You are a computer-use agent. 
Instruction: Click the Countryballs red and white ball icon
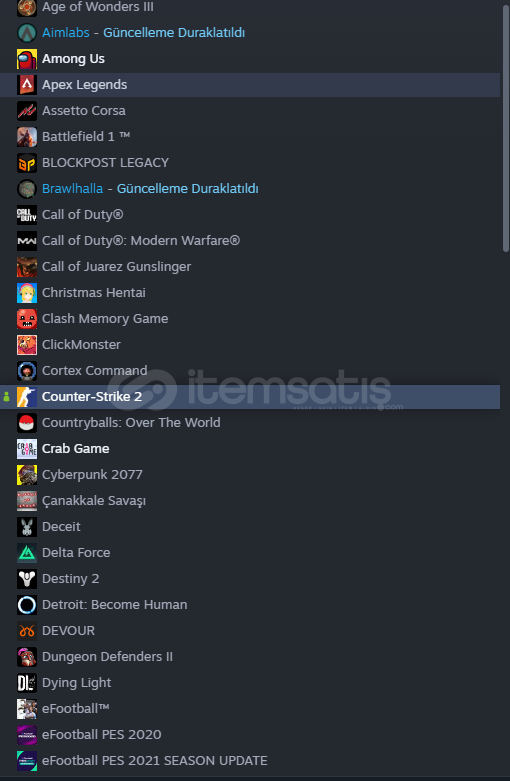[27, 423]
